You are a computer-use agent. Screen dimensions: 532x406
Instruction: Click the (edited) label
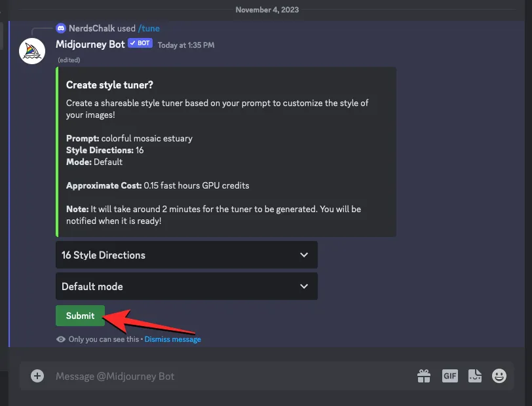(69, 60)
